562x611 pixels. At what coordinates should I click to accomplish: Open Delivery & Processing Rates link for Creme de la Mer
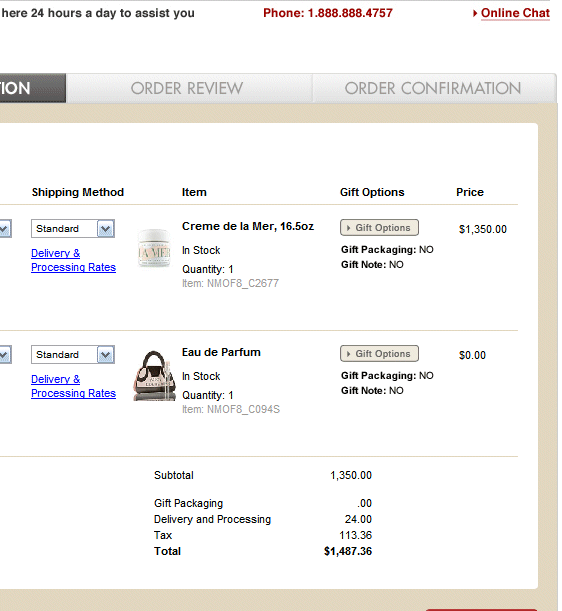tap(73, 260)
